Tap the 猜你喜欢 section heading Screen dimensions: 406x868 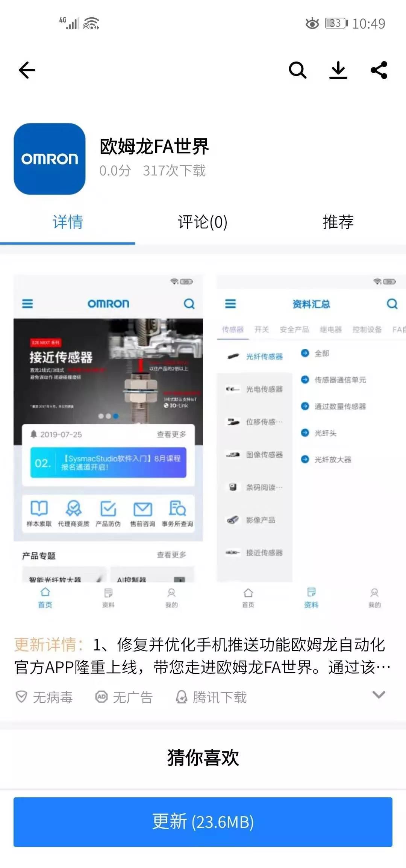203,757
